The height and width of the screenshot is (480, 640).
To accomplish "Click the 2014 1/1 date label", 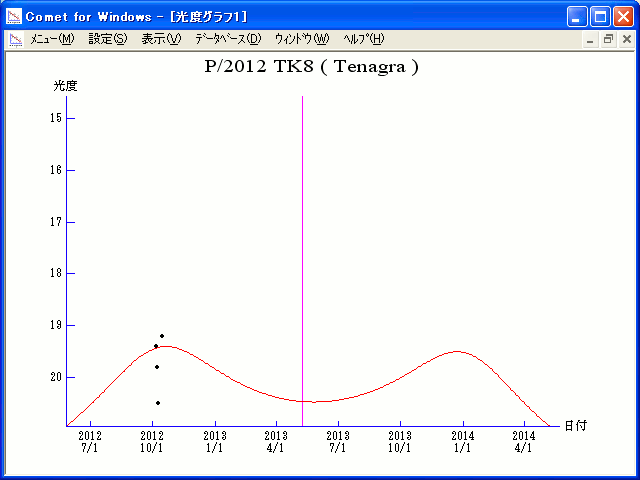I will 463,442.
